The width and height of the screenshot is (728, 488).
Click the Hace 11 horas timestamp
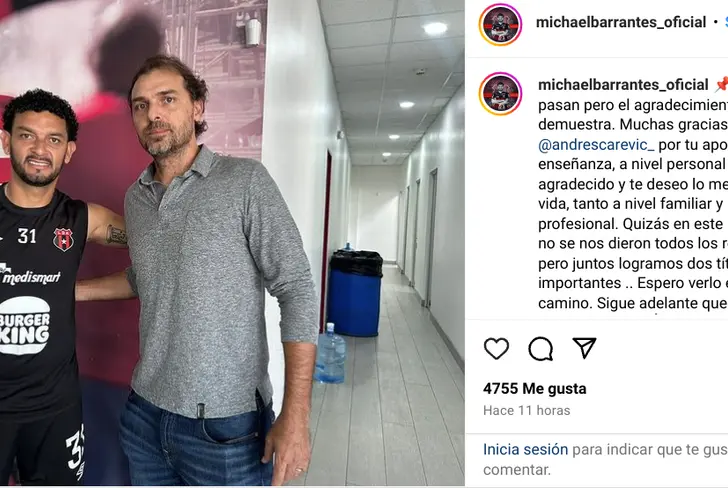tap(526, 410)
